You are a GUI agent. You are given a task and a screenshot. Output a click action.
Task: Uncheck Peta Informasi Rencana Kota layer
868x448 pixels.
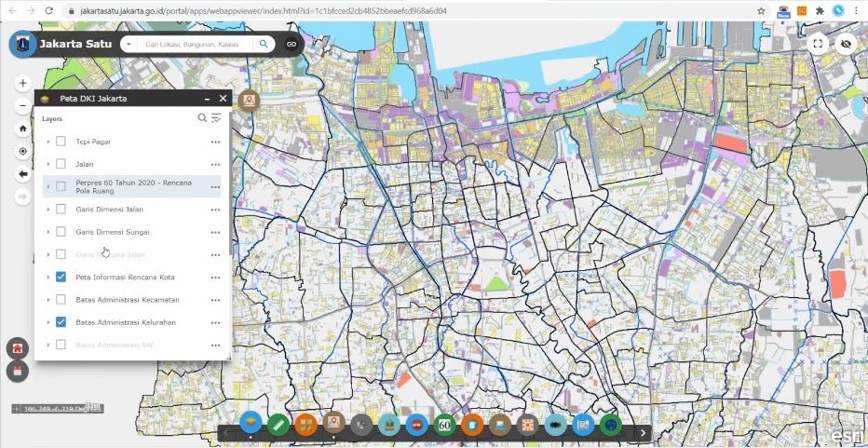[61, 277]
